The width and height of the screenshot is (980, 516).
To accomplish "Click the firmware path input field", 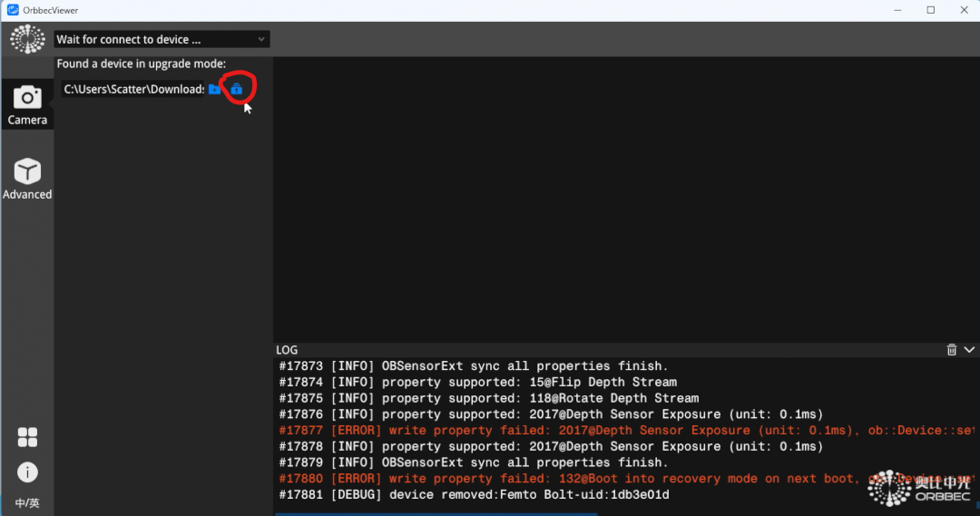I will (133, 89).
